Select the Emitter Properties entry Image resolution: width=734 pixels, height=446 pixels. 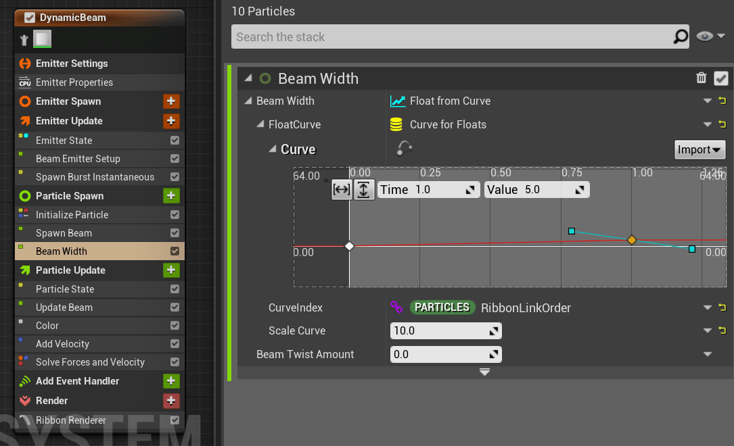pyautogui.click(x=75, y=82)
